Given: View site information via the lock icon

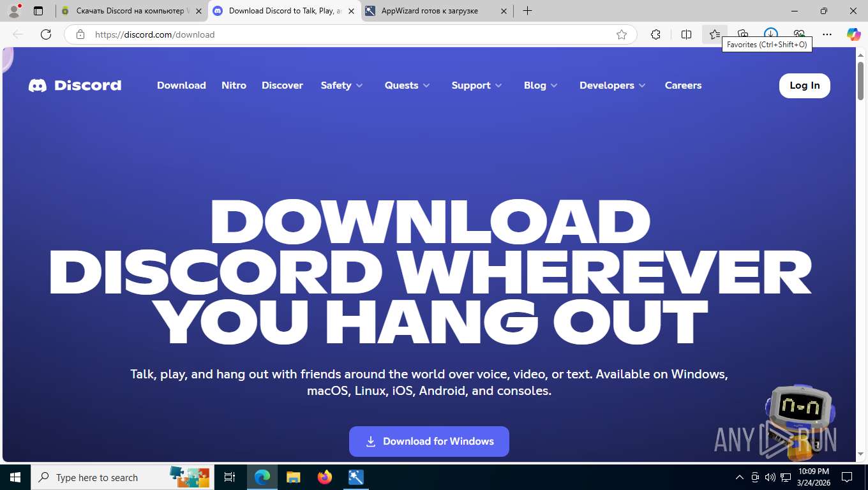Looking at the screenshot, I should tap(80, 34).
